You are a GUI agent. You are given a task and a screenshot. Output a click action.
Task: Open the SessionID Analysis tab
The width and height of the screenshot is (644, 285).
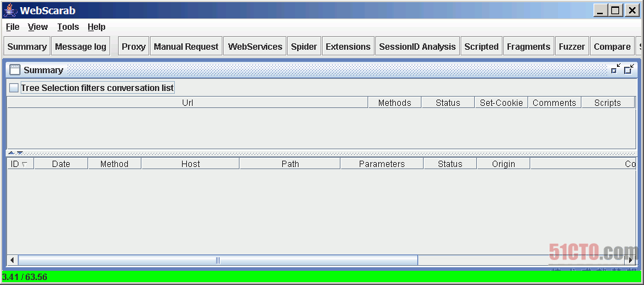[417, 47]
